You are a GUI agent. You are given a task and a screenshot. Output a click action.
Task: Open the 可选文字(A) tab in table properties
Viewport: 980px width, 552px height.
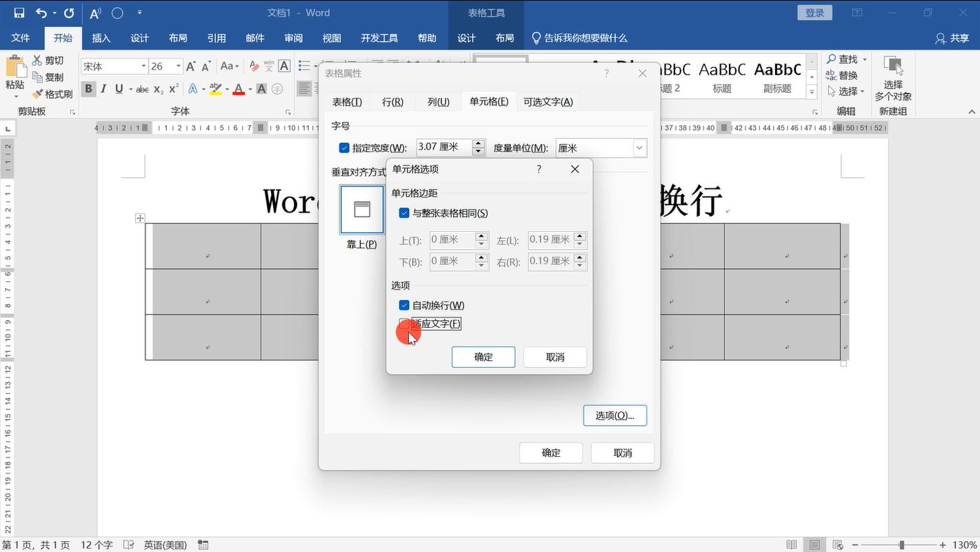(548, 101)
